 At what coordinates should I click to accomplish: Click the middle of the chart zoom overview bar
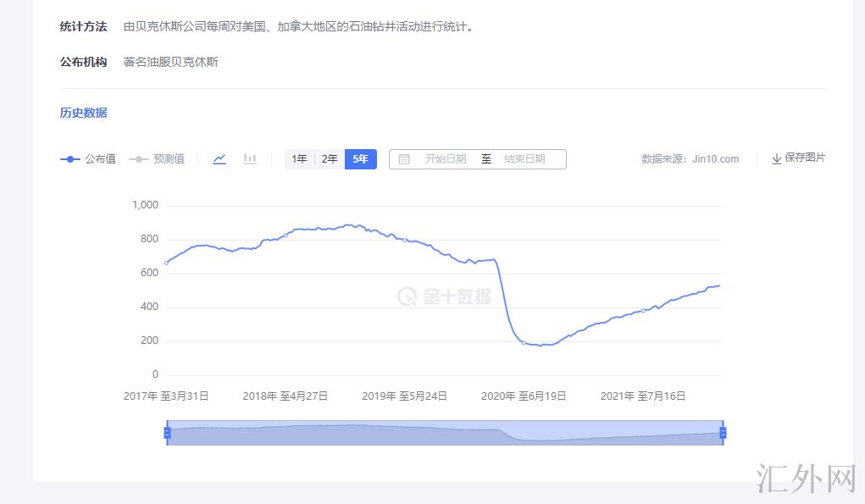click(445, 433)
